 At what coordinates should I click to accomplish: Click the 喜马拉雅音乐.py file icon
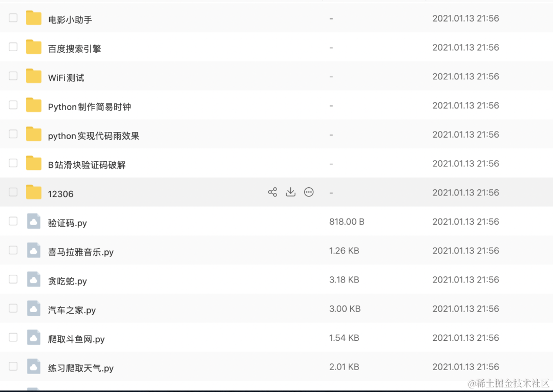(34, 250)
